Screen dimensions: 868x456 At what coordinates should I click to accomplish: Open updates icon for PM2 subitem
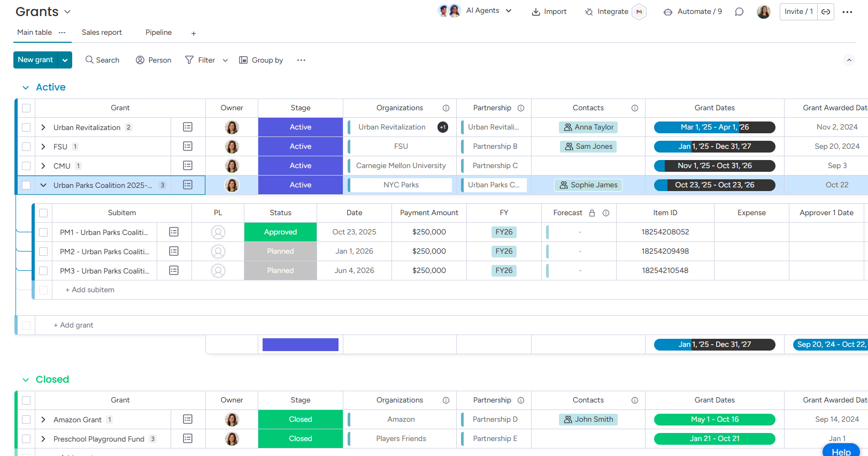coord(174,251)
